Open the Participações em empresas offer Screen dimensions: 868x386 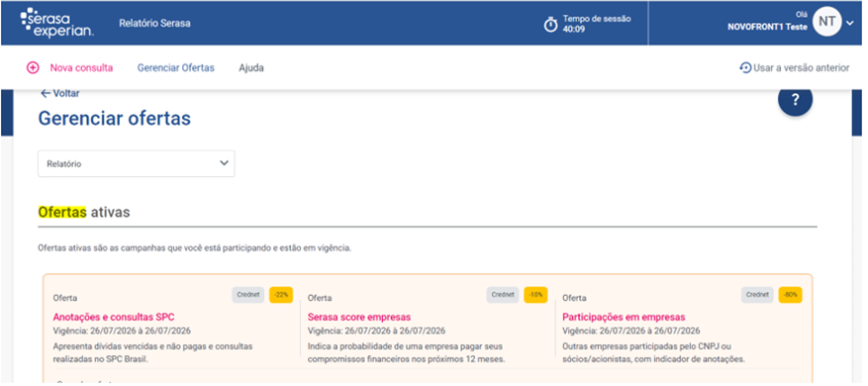tap(624, 318)
